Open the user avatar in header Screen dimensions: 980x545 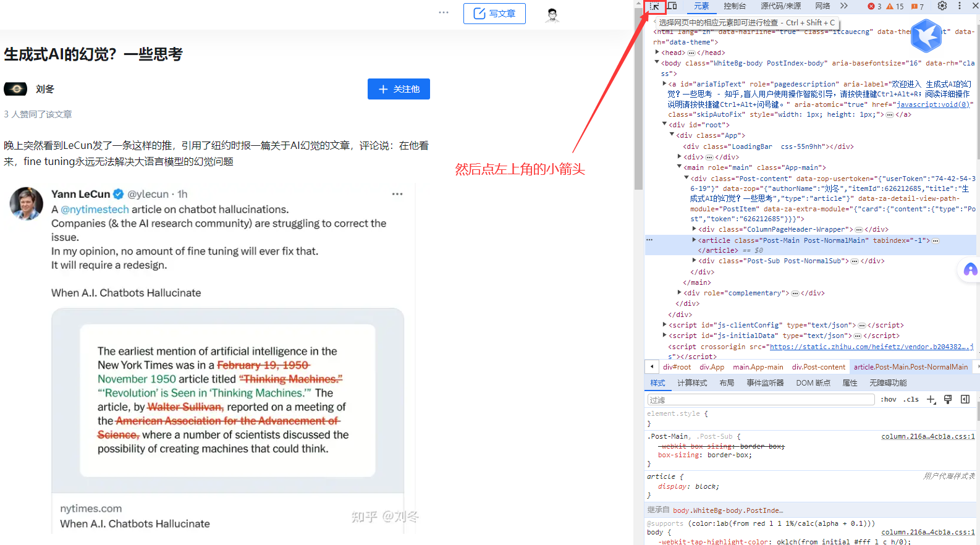pos(552,15)
